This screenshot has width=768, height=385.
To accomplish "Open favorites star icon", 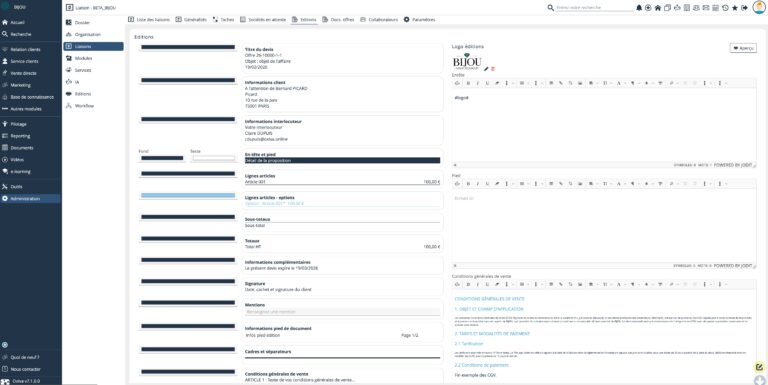I will pos(735,8).
